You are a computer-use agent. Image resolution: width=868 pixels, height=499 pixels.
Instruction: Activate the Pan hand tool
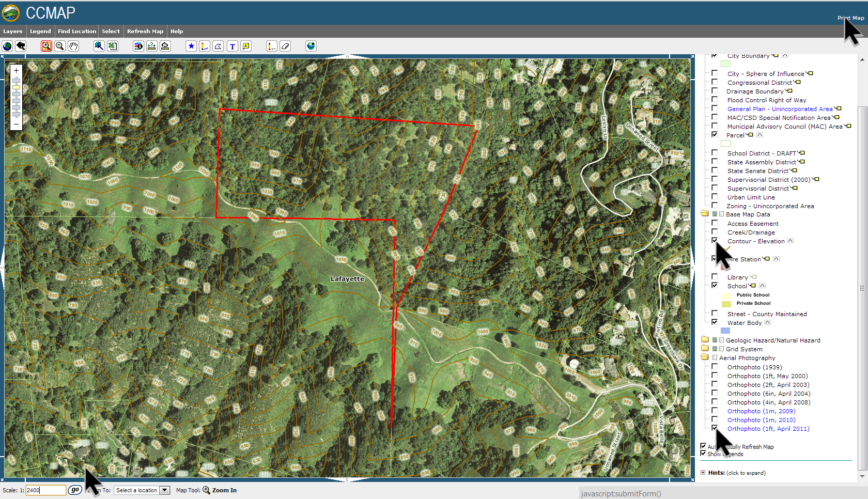pyautogui.click(x=73, y=46)
